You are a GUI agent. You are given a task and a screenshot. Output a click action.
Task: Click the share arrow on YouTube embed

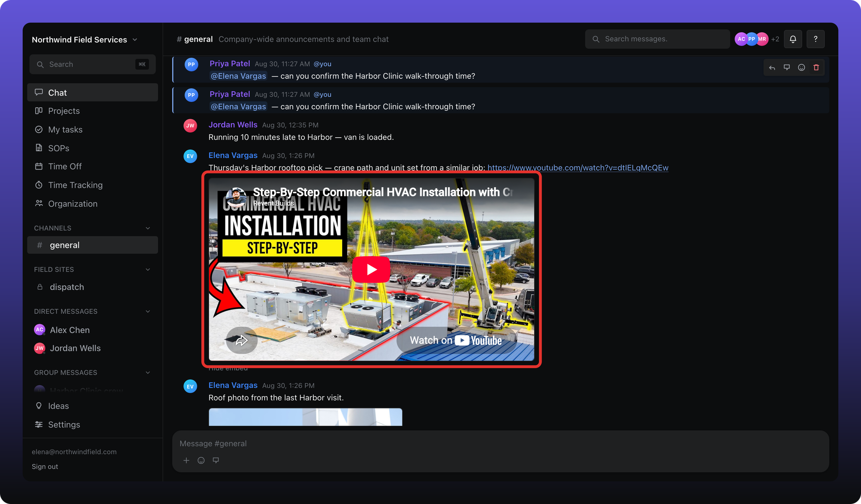coord(242,340)
